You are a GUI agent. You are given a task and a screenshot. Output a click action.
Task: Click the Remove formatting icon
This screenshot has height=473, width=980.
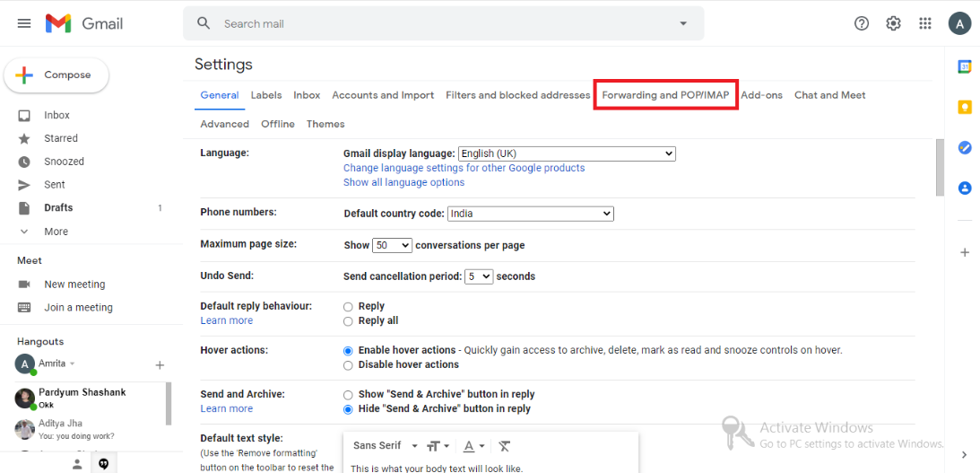click(x=505, y=446)
